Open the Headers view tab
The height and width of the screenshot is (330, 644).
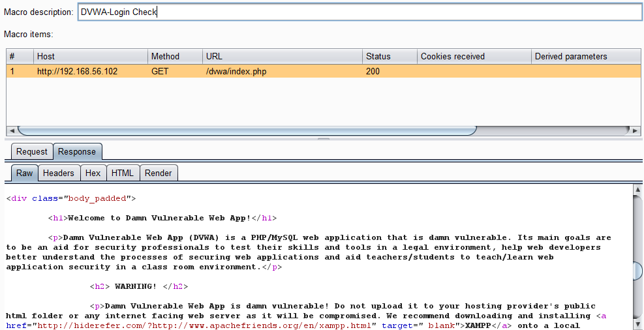tap(59, 173)
